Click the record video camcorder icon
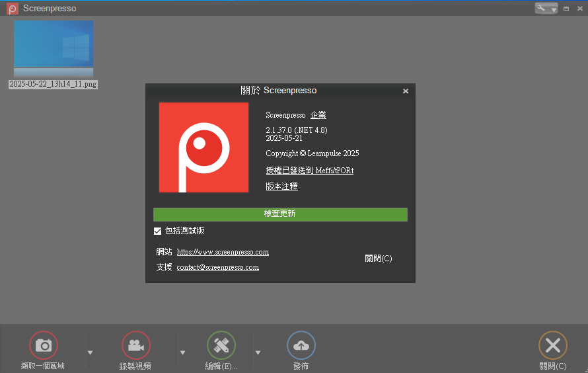 tap(135, 345)
